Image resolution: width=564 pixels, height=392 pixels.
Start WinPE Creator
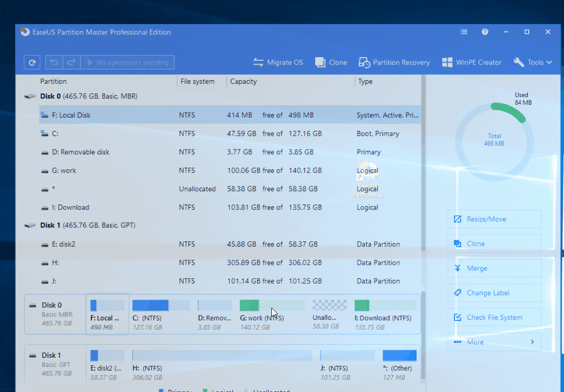pyautogui.click(x=472, y=62)
